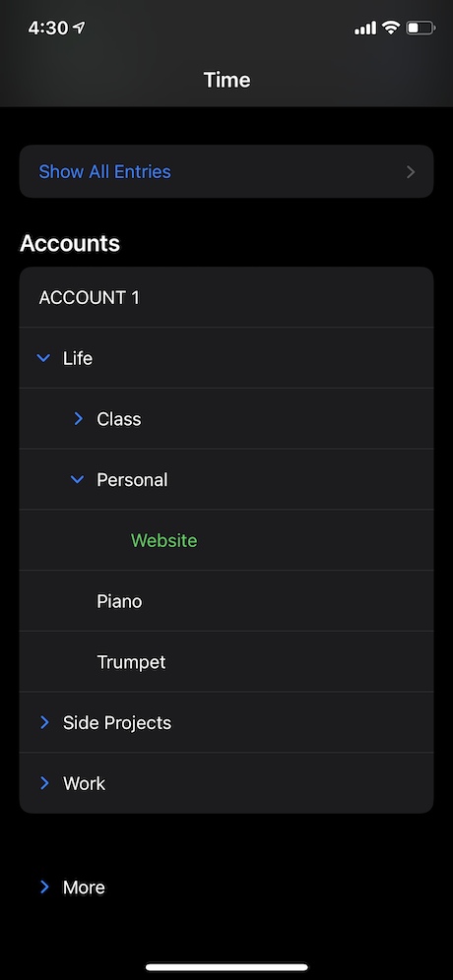Tap the Show All Entries disclosure arrow
453x980 pixels.
click(411, 172)
